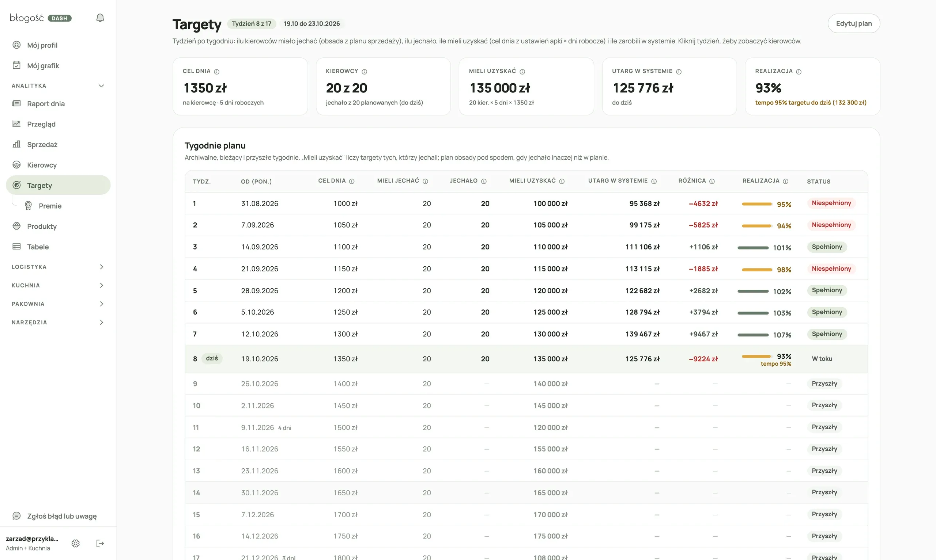The image size is (936, 560).
Task: Click the 107% progress bar in week 7
Action: pyautogui.click(x=753, y=335)
